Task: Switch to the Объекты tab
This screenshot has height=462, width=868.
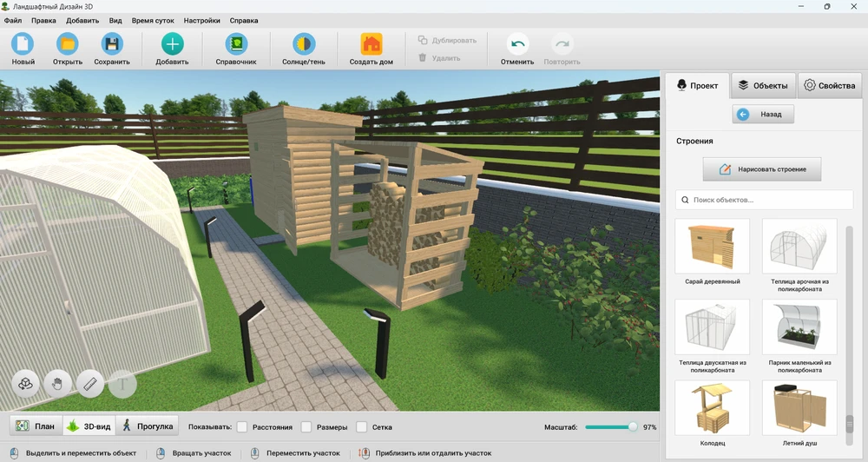Action: [x=763, y=85]
